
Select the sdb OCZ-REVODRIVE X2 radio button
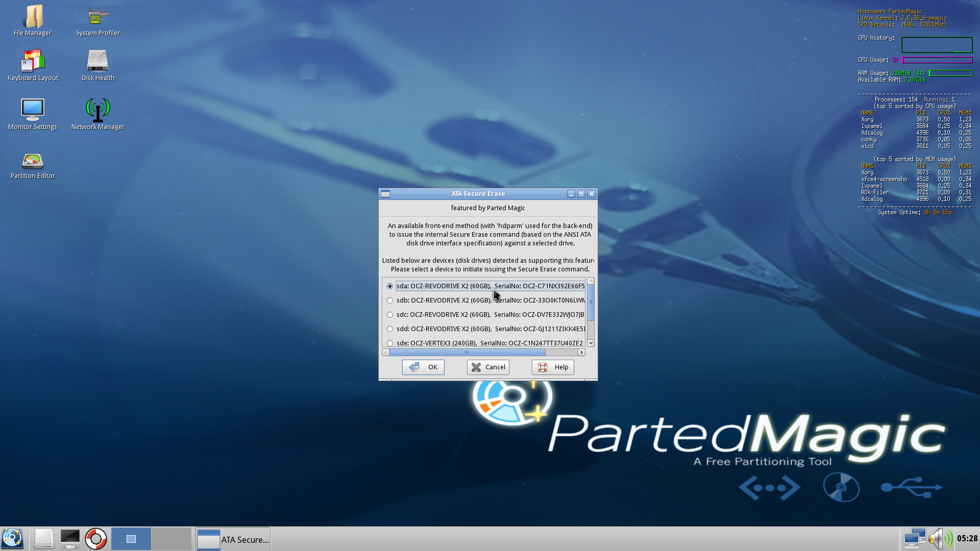pyautogui.click(x=390, y=300)
